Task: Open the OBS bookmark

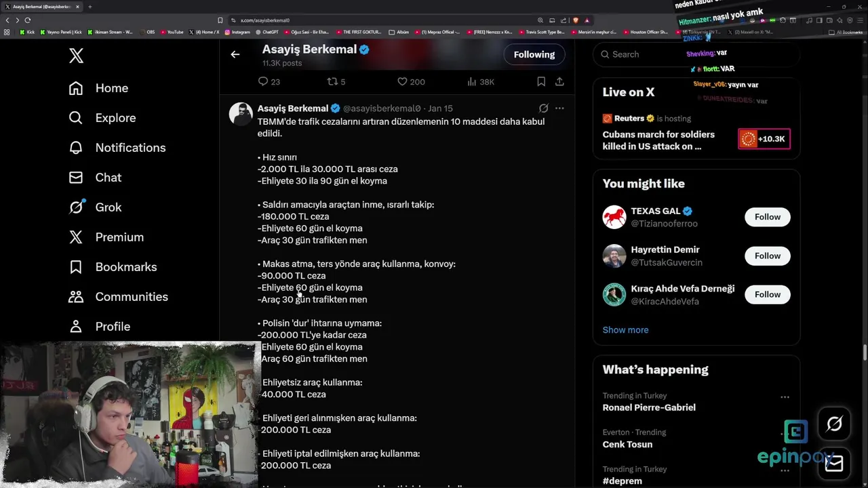Action: tap(148, 32)
